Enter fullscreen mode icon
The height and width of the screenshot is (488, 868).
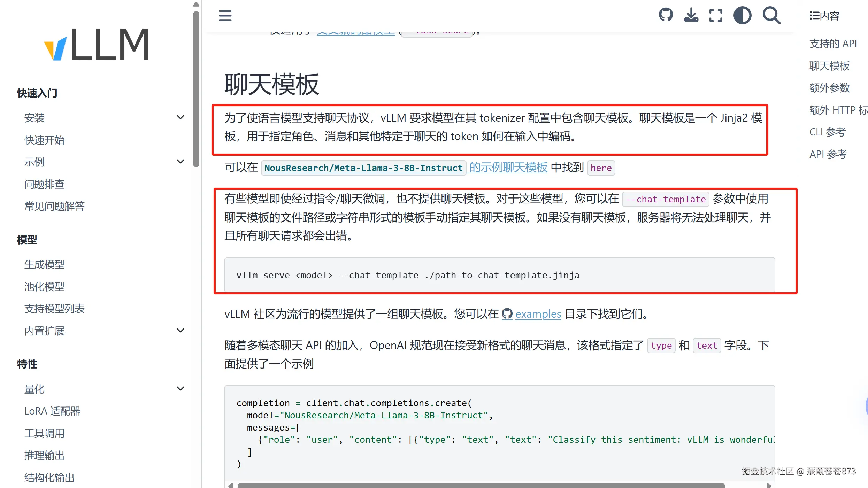[716, 15]
